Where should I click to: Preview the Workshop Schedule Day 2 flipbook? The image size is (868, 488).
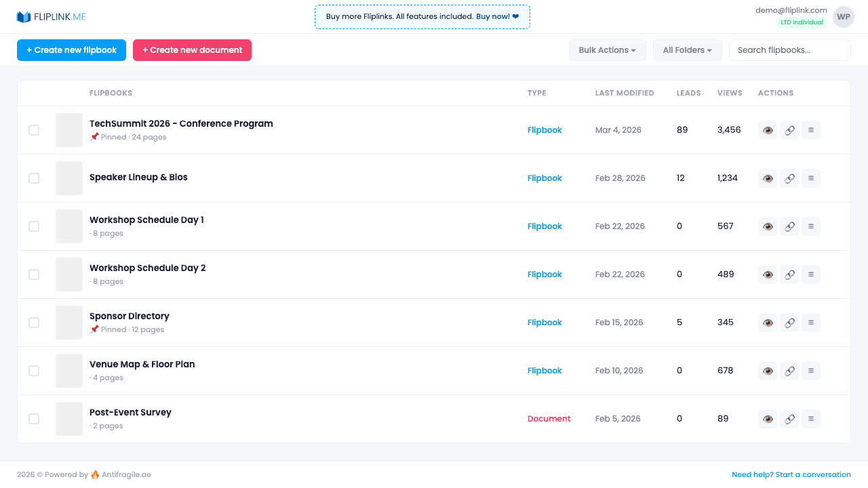coord(767,274)
